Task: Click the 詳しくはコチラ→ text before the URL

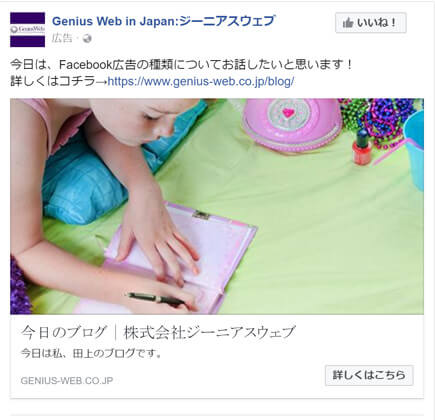Action: pos(59,81)
